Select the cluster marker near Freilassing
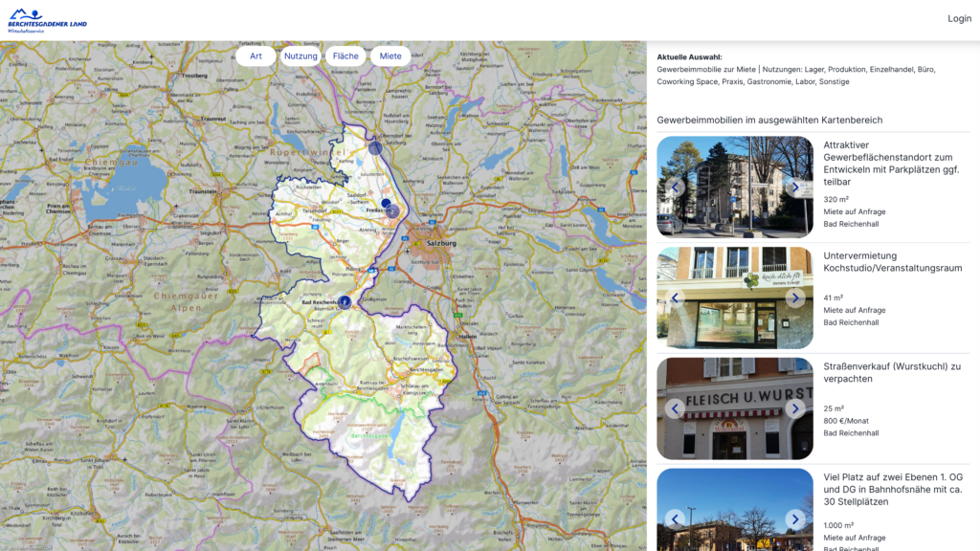Viewport: 980px width, 551px height. click(x=391, y=209)
